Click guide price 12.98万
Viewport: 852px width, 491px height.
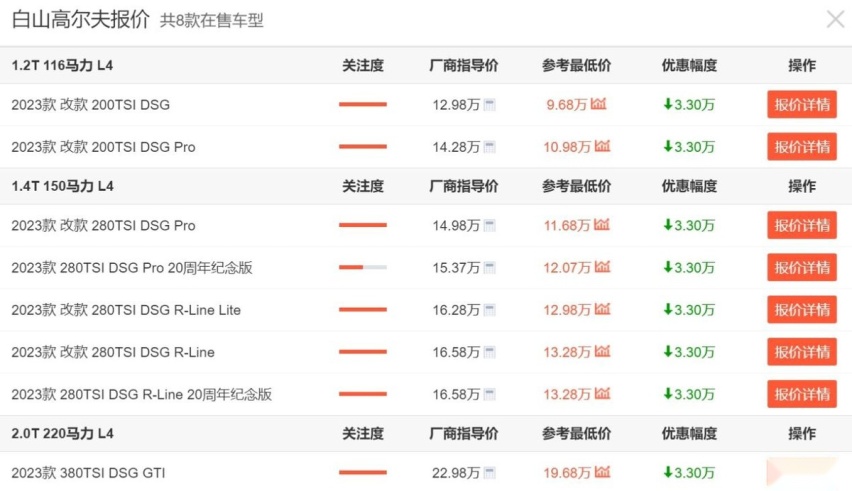(456, 104)
